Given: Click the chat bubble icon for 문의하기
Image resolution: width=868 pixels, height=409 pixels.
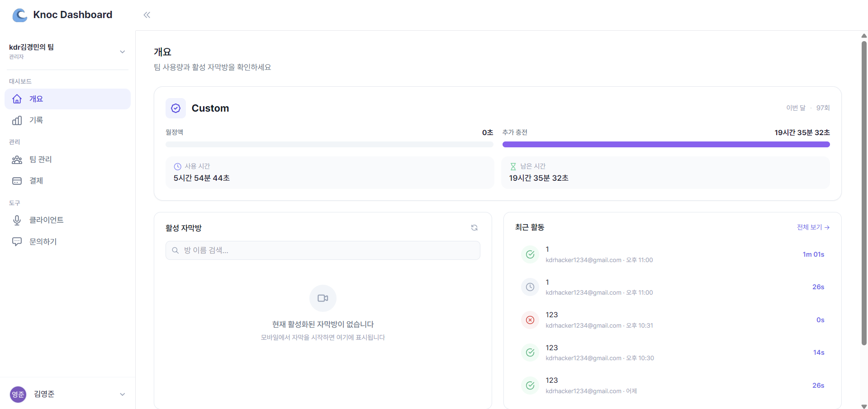Looking at the screenshot, I should coord(17,242).
